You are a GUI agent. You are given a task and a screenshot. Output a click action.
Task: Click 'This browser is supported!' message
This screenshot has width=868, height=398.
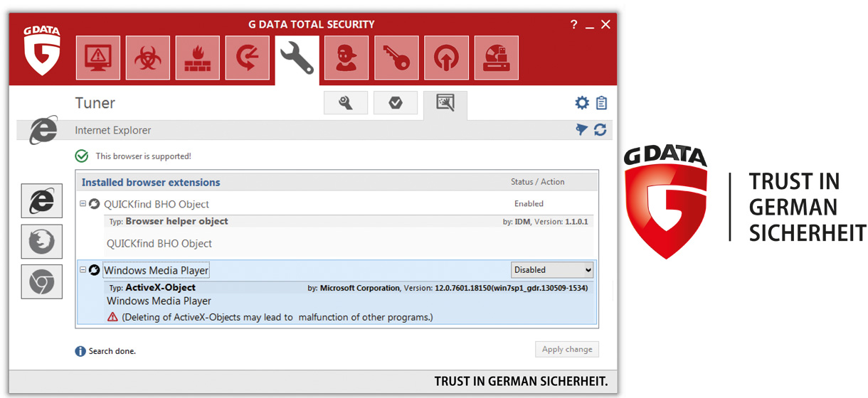point(144,156)
